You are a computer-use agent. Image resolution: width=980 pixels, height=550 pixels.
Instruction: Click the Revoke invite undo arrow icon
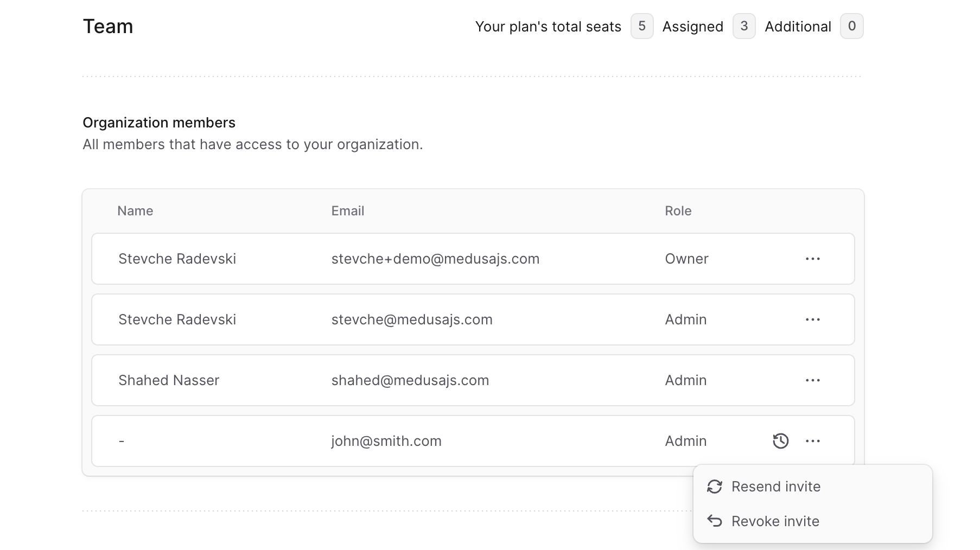pyautogui.click(x=715, y=521)
